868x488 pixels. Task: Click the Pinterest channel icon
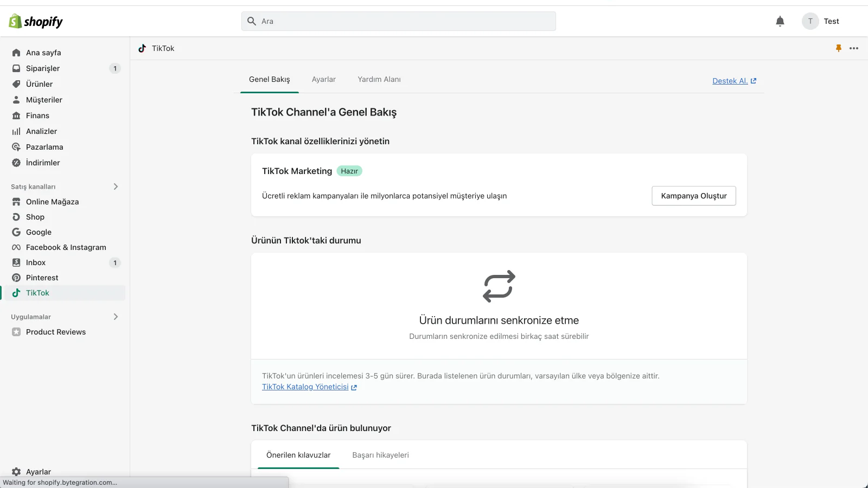pyautogui.click(x=16, y=278)
